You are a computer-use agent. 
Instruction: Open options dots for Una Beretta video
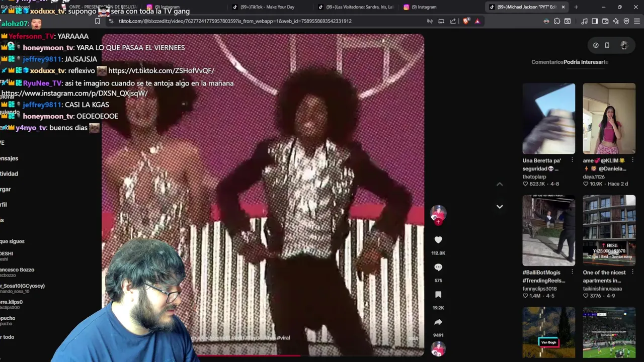[x=572, y=160]
